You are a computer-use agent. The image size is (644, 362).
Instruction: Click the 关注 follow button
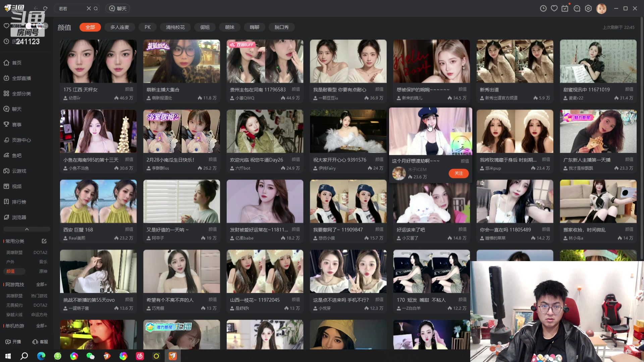click(x=459, y=173)
